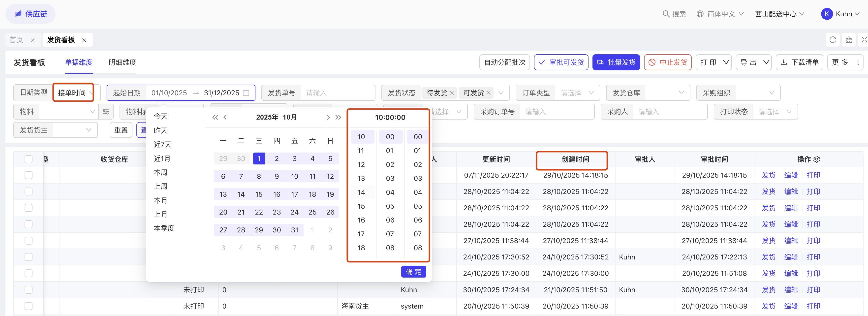The image size is (868, 316).
Task: Switch to the 明细维度 tab
Action: point(122,62)
